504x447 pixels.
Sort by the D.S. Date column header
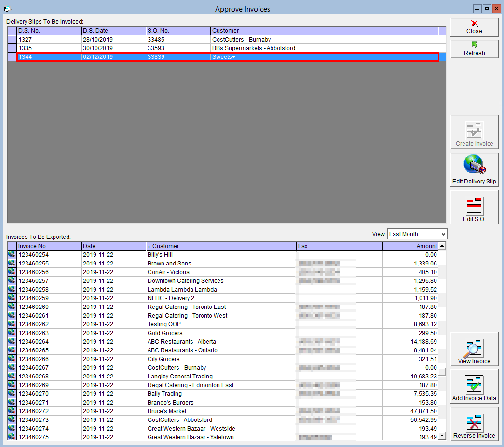(x=113, y=30)
